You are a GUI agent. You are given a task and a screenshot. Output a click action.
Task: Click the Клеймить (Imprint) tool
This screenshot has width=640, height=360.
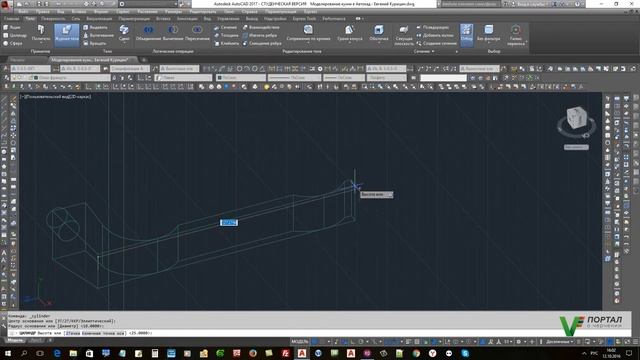tap(227, 43)
